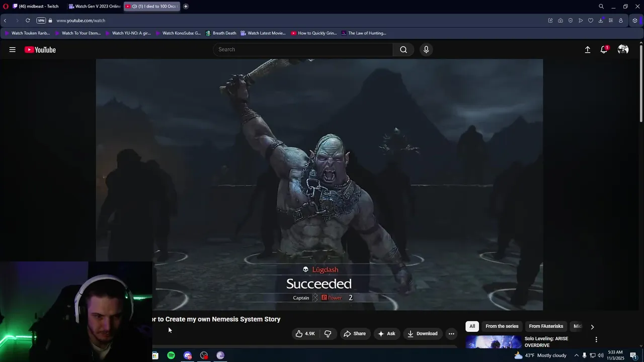
Task: Open volume control in system tray
Action: pos(600,355)
